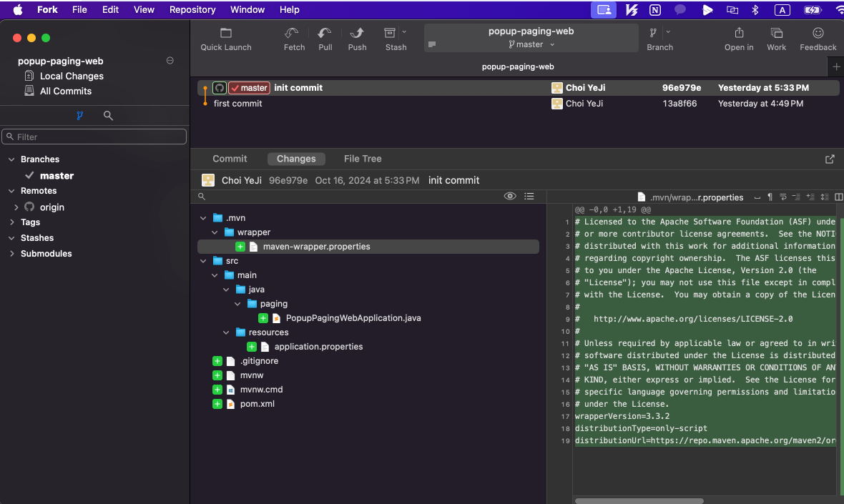This screenshot has height=504, width=844.
Task: Click the sidebar Filter input field
Action: tap(94, 137)
